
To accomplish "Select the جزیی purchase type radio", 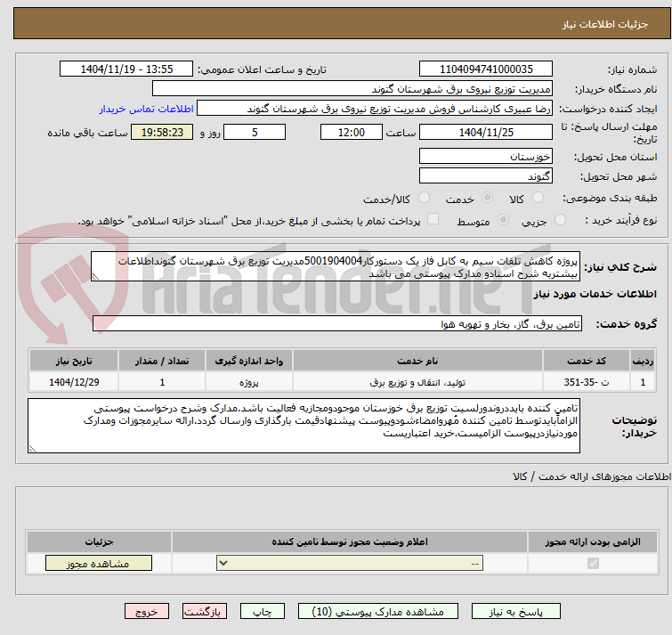I will (560, 220).
